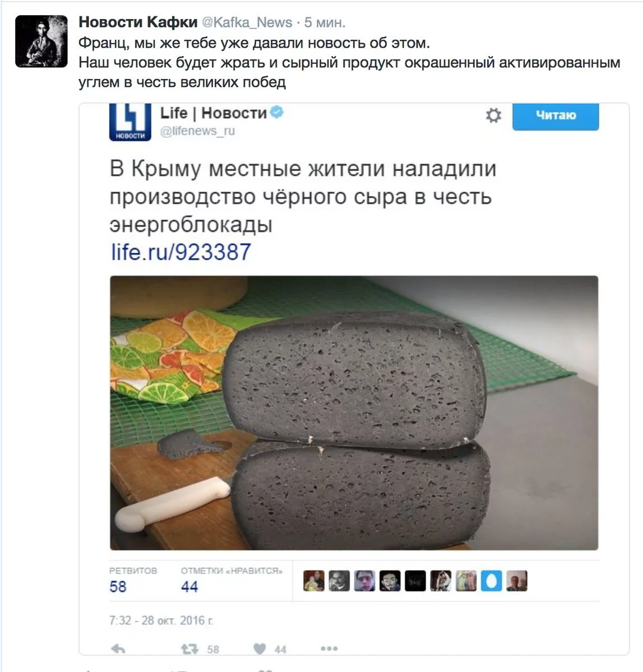This screenshot has height=672, width=643.
Task: Click the first liker avatar thumbnail
Action: pyautogui.click(x=314, y=581)
